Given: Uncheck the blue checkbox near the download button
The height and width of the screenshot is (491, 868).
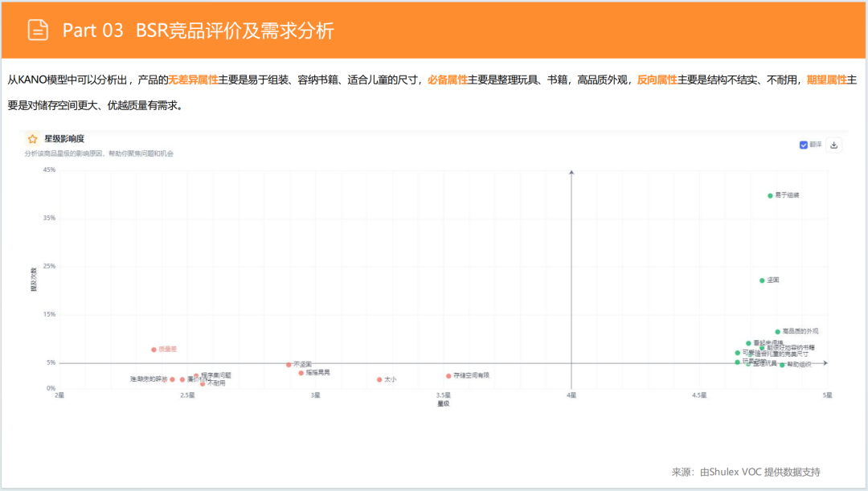Looking at the screenshot, I should click(804, 145).
